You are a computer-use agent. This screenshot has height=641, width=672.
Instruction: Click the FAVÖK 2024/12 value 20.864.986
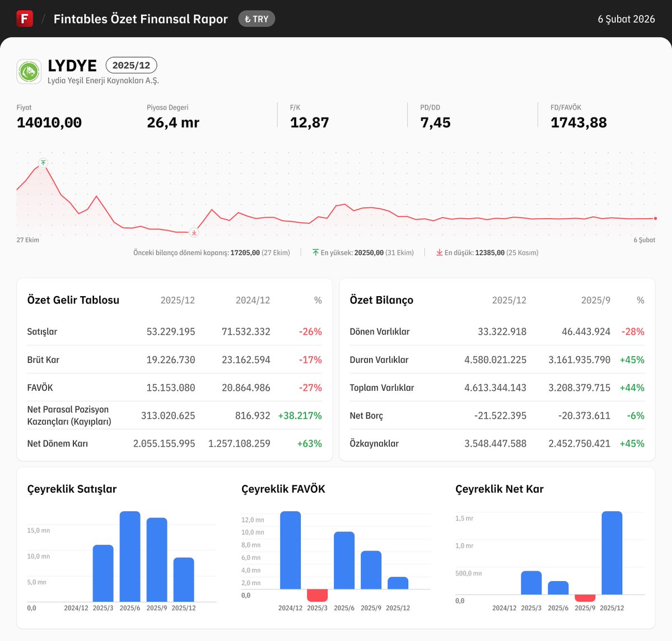(x=246, y=387)
